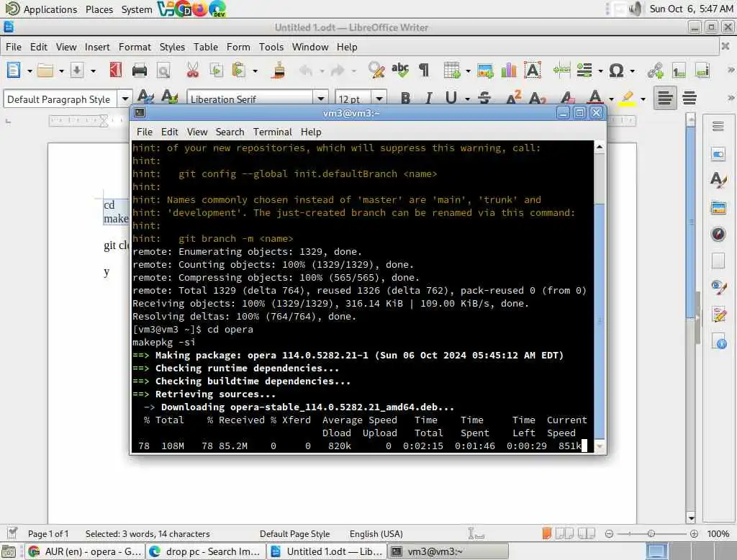Expand the underline style dropdown arrow
The height and width of the screenshot is (560, 737).
coord(467,99)
